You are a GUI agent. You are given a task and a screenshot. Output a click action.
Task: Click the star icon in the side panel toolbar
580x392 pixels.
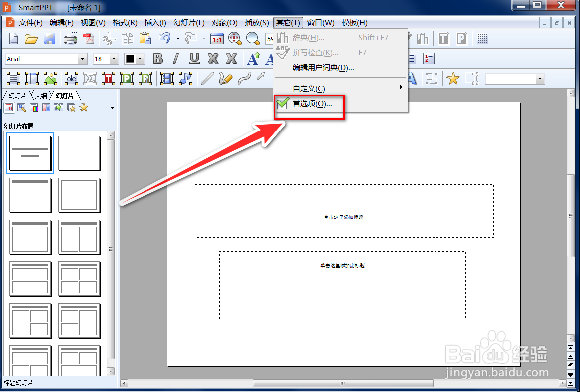click(84, 108)
